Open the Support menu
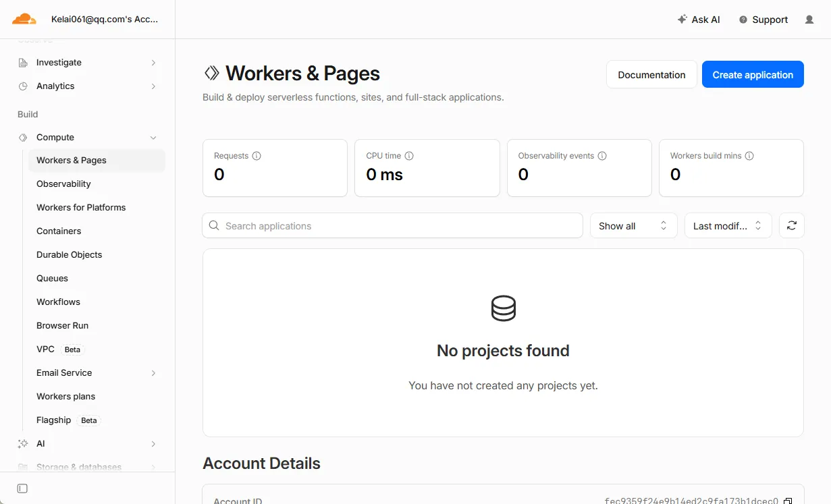 click(763, 20)
